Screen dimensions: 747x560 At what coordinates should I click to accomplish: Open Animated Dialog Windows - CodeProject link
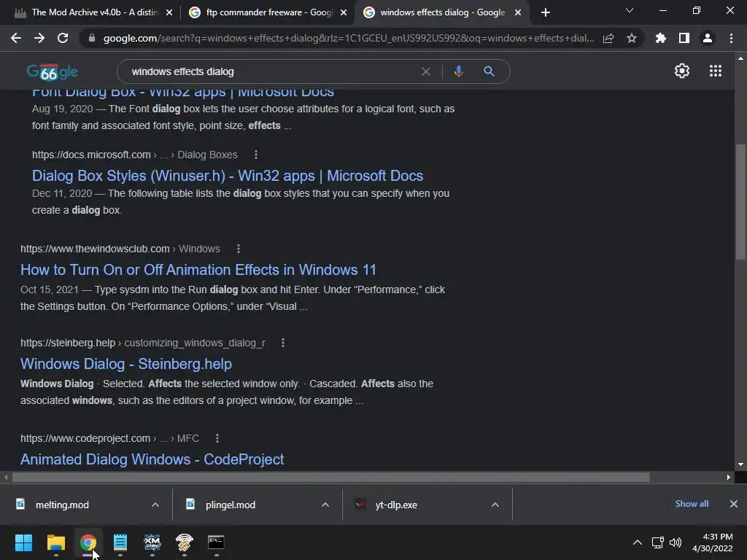[152, 459]
